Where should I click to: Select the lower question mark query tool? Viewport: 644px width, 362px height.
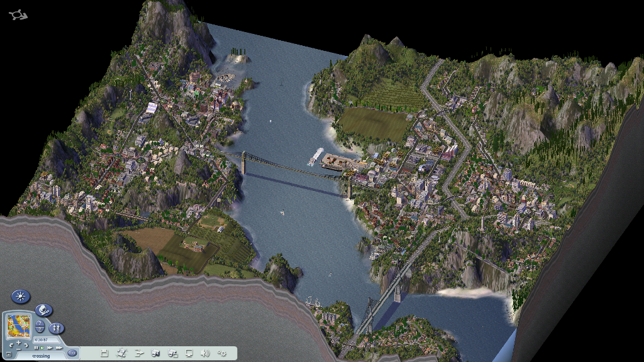[40, 329]
